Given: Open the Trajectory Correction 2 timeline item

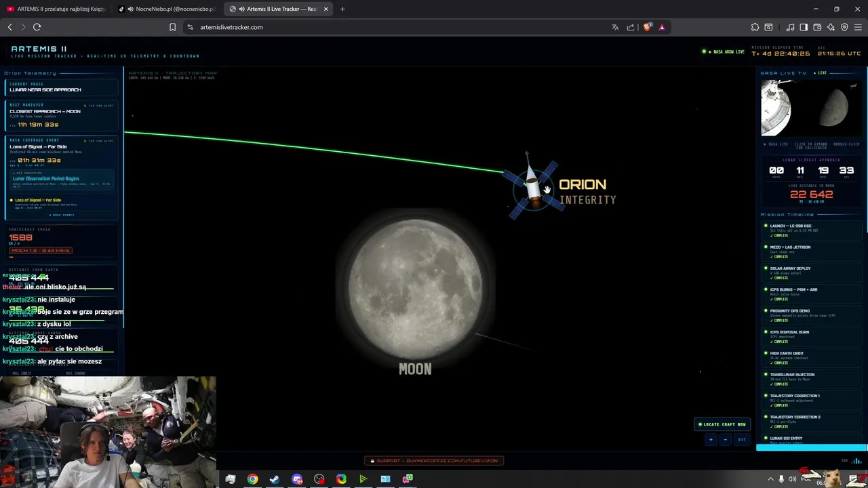Looking at the screenshot, I should 812,421.
